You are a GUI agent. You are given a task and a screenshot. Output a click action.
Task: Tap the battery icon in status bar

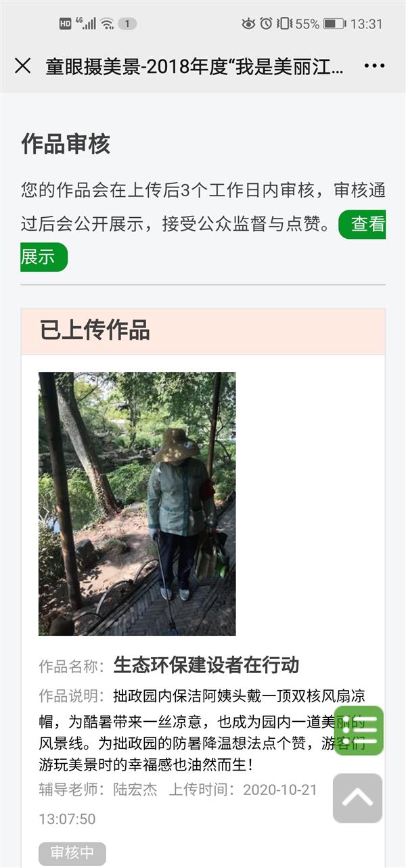334,24
